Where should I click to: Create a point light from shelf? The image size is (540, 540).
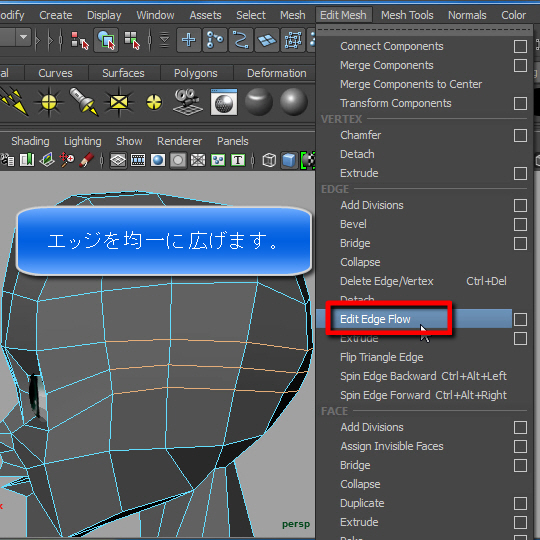[x=49, y=102]
